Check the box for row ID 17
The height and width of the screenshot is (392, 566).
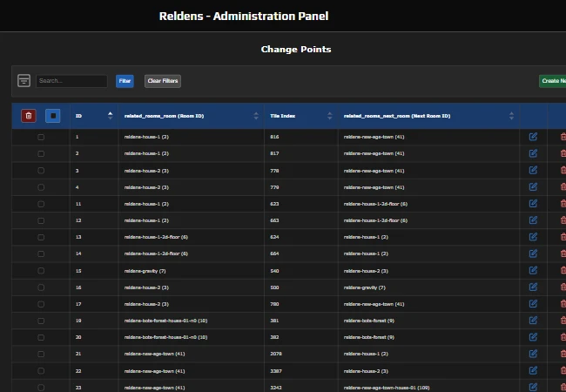(41, 304)
